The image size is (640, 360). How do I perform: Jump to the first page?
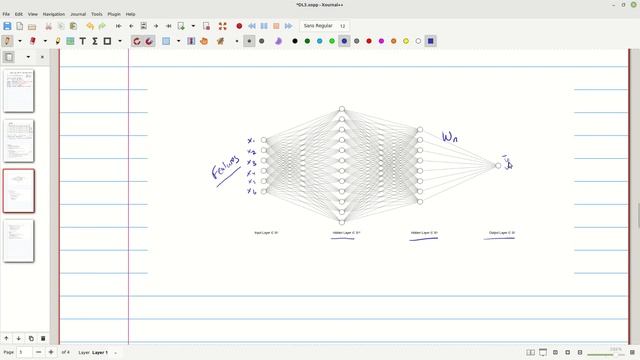(x=118, y=26)
